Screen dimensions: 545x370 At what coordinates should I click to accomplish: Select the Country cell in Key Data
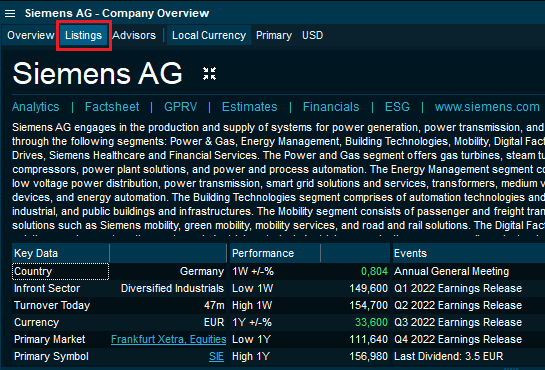coord(60,271)
